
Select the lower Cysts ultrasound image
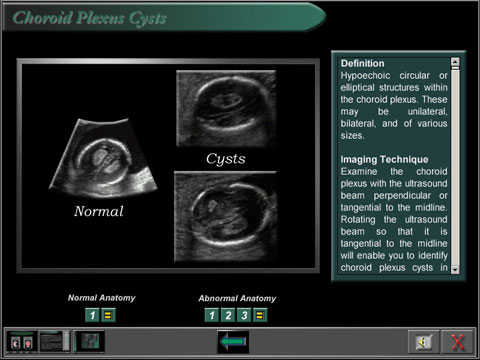coord(226,217)
